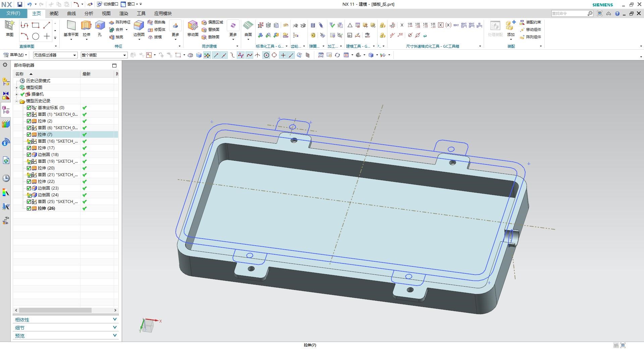Click the 名称 column header
Viewport: 644px width, 349px height.
tap(47, 74)
